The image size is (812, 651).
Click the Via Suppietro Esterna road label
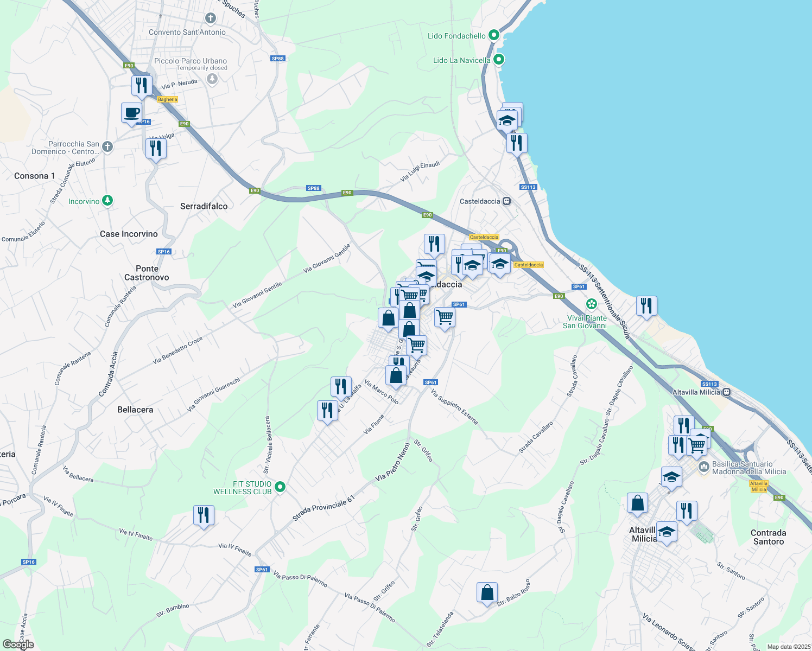pos(454,406)
